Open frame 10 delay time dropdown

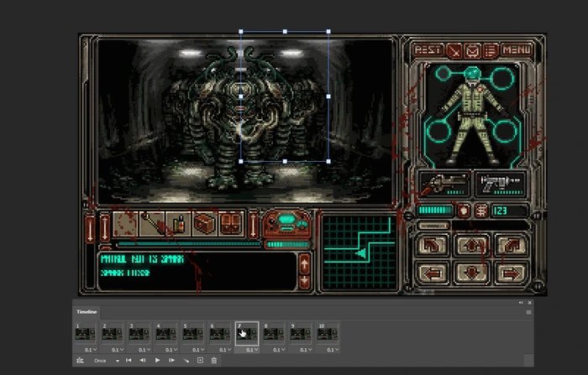click(330, 349)
